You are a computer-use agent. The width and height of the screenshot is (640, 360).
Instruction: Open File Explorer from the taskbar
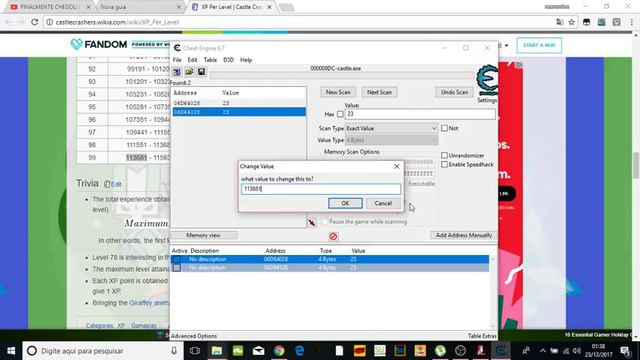click(217, 351)
